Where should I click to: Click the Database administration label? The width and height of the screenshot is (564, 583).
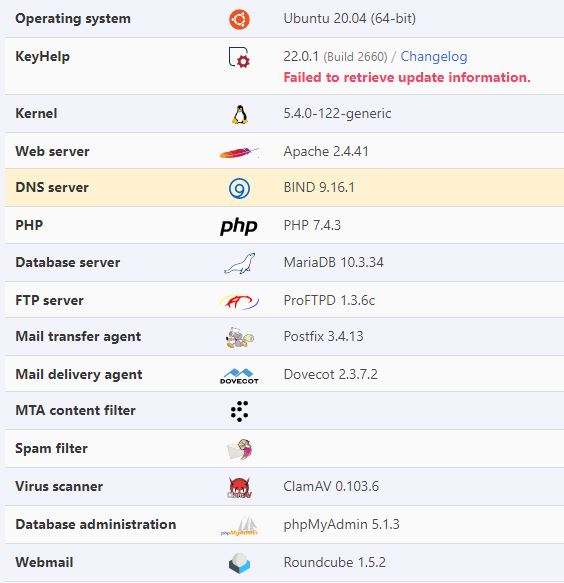pyautogui.click(x=96, y=524)
